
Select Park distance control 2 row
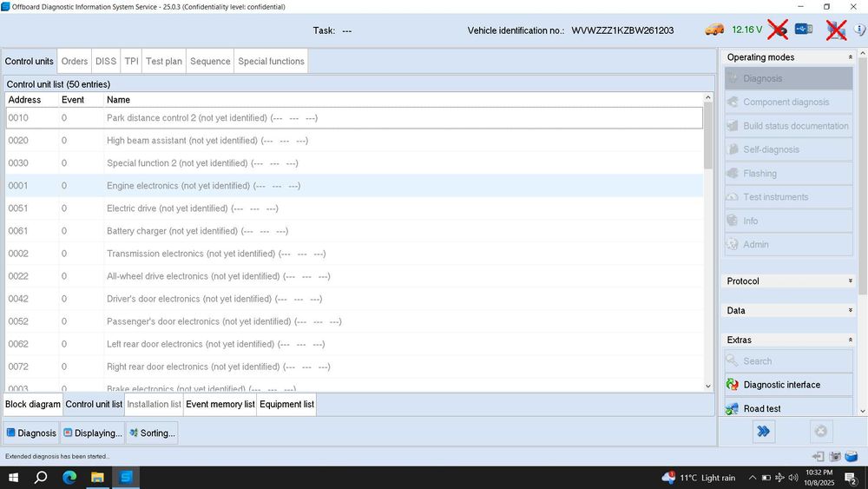coord(354,118)
